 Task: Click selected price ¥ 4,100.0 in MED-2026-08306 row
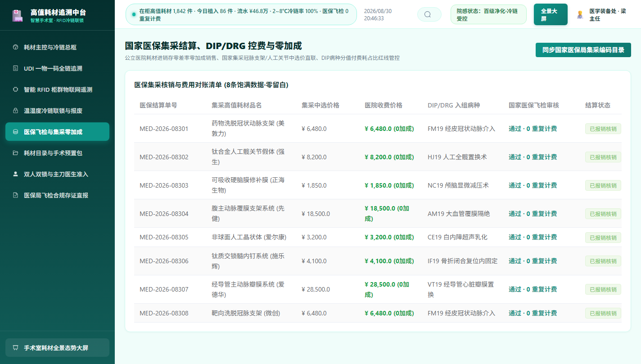[x=314, y=261]
